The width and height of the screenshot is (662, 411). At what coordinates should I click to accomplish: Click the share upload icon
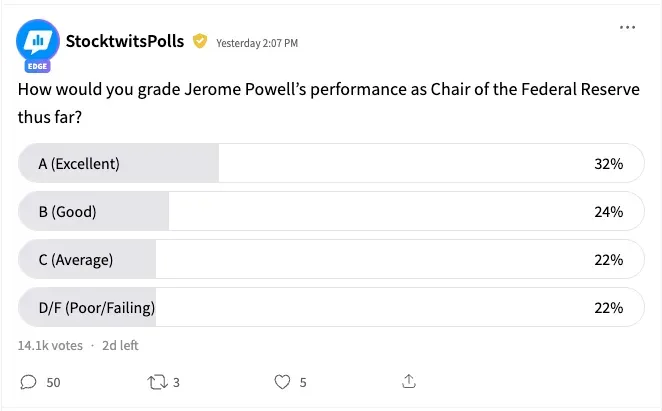click(x=408, y=382)
